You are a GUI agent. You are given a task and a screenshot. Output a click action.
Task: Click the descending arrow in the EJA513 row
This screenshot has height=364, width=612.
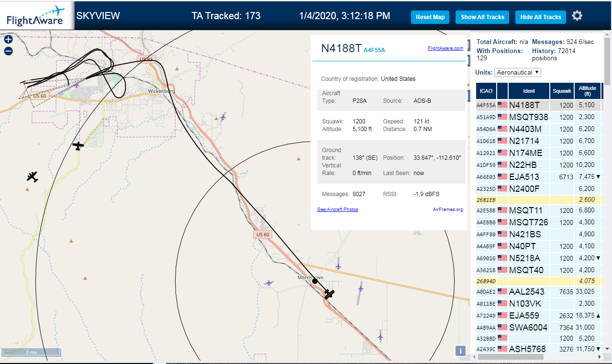(x=598, y=177)
